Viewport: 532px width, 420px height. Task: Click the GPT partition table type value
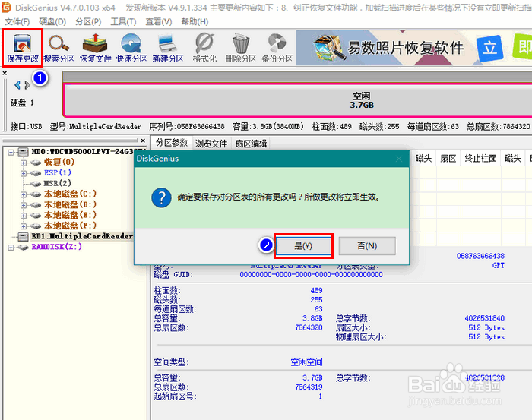pyautogui.click(x=498, y=265)
